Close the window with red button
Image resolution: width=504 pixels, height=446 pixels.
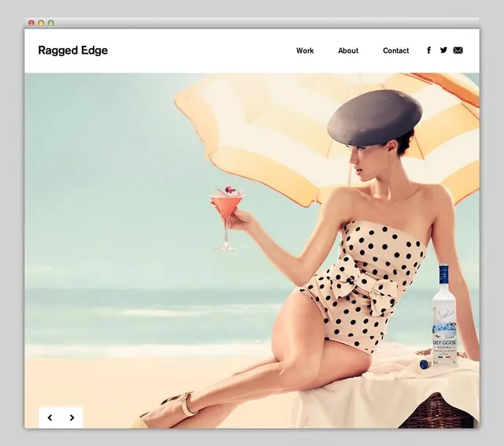[31, 23]
